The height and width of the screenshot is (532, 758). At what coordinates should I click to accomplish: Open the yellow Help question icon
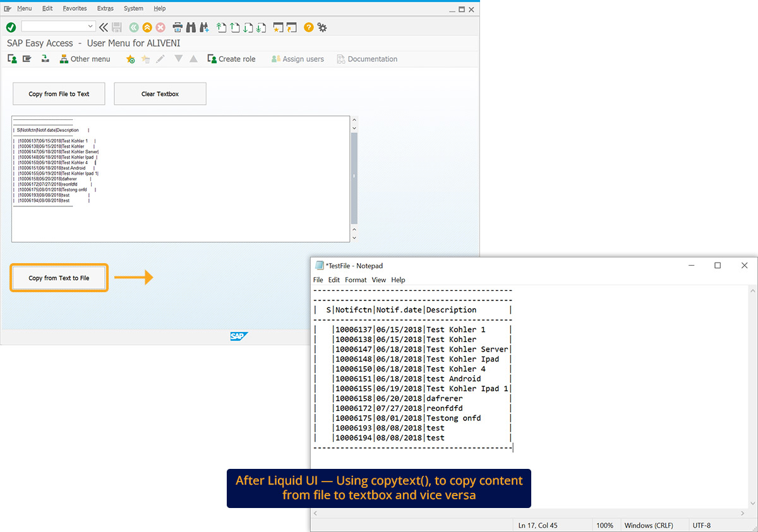(308, 27)
